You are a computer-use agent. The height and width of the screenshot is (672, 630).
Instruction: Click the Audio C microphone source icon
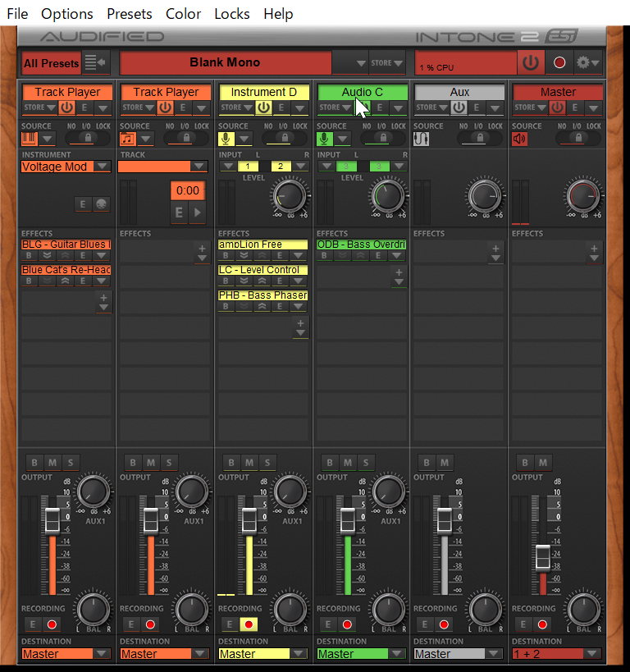click(x=324, y=139)
